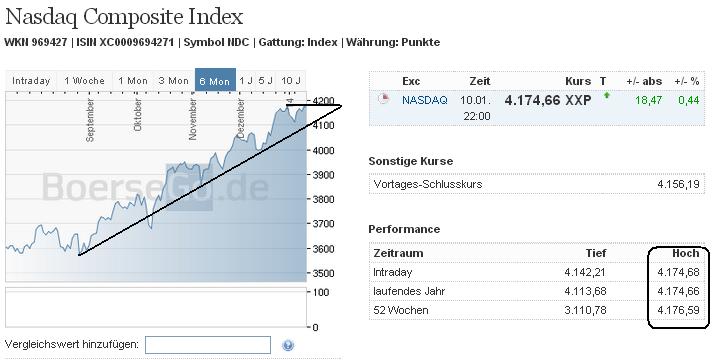Switch chart to Intraday tab
Viewport: 714px width, 360px height.
tap(31, 81)
